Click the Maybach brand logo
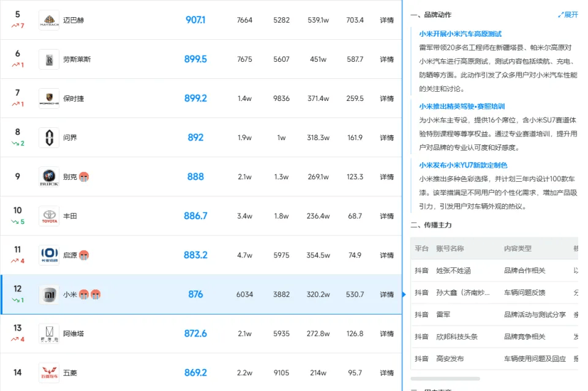 point(49,20)
